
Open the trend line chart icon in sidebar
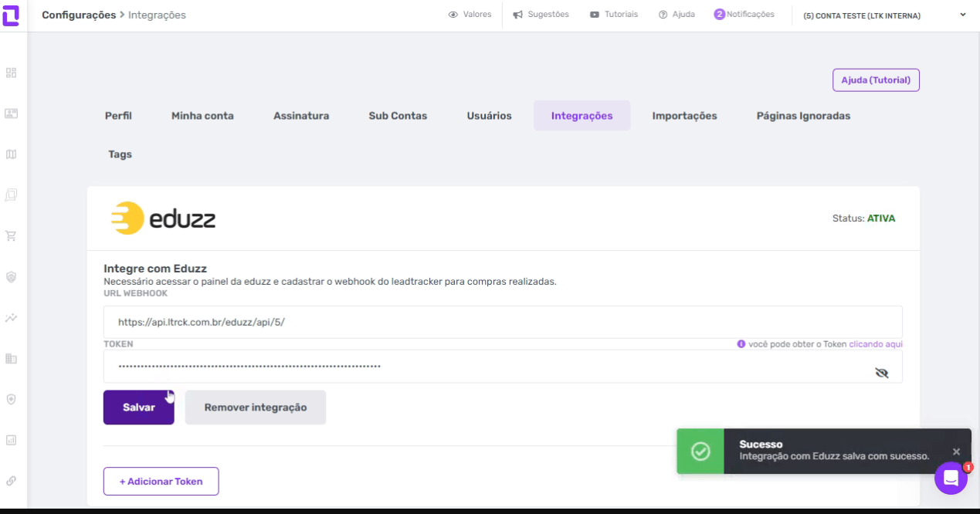(x=11, y=317)
